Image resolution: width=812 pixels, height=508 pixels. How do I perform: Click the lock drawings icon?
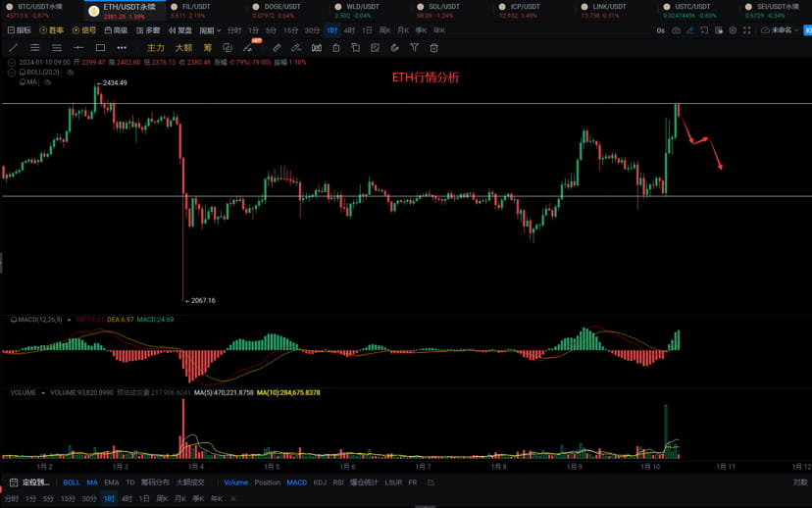tap(336, 48)
